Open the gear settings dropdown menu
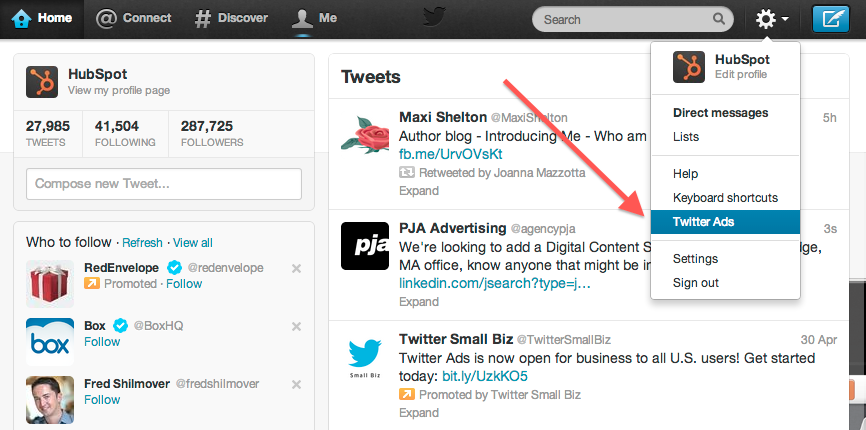Viewport: 866px width, 430px height. pos(772,19)
